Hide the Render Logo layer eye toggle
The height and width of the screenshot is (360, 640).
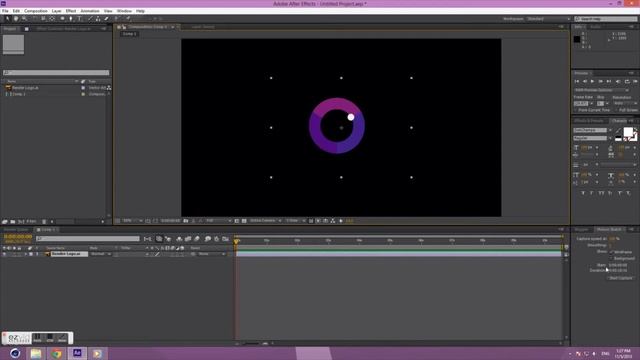pyautogui.click(x=4, y=254)
